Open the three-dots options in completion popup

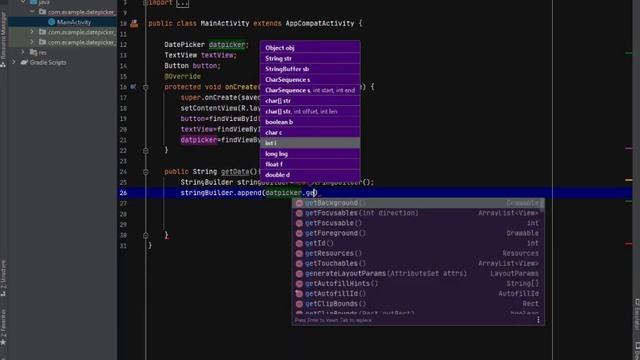538,320
